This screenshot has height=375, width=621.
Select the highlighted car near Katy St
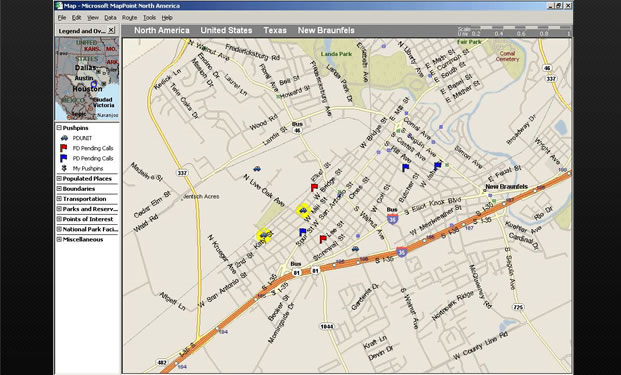point(263,236)
